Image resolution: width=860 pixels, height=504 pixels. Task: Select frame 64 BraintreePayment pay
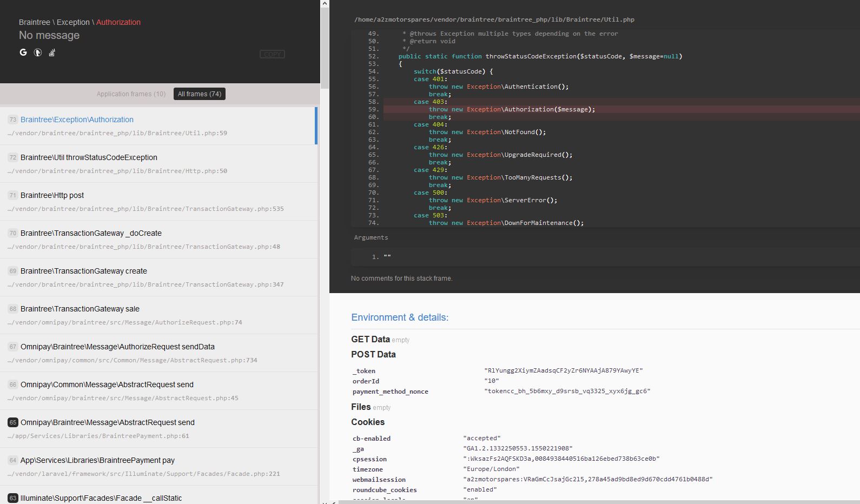point(158,467)
